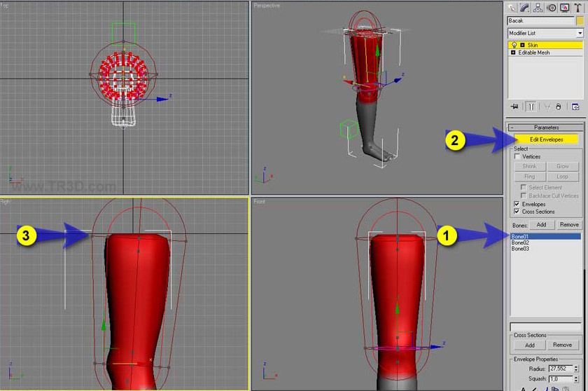
Task: Toggle Select Element checkbox
Action: (x=524, y=187)
